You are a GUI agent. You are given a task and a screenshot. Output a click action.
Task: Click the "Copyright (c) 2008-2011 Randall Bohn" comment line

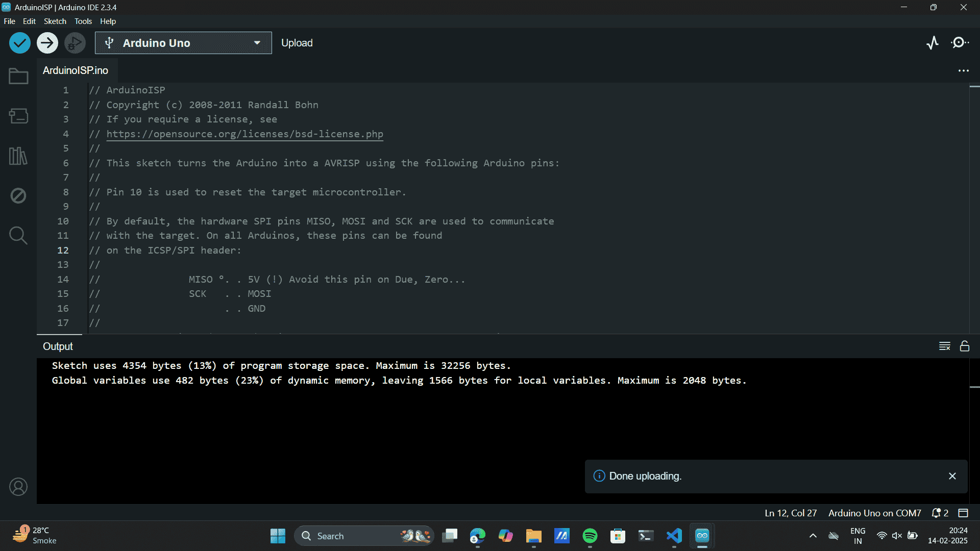(x=204, y=105)
